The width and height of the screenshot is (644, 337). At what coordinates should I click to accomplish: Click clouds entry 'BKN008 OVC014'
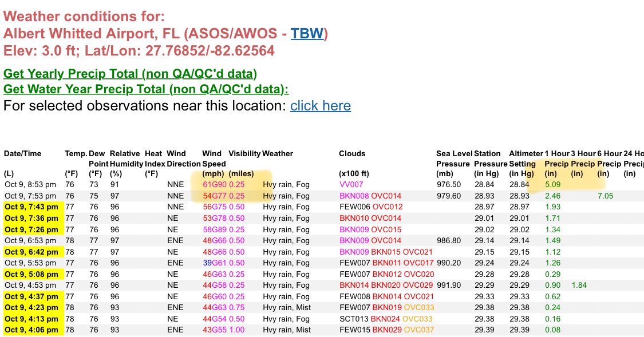click(370, 196)
